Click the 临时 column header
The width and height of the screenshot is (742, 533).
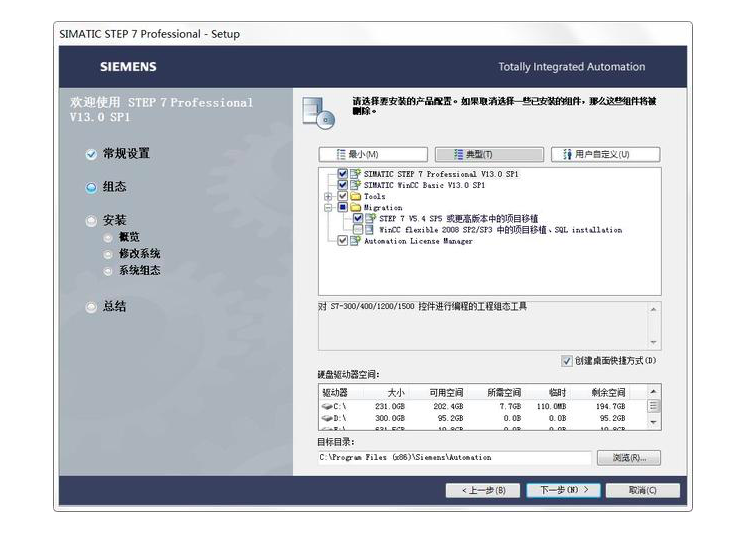(x=557, y=392)
